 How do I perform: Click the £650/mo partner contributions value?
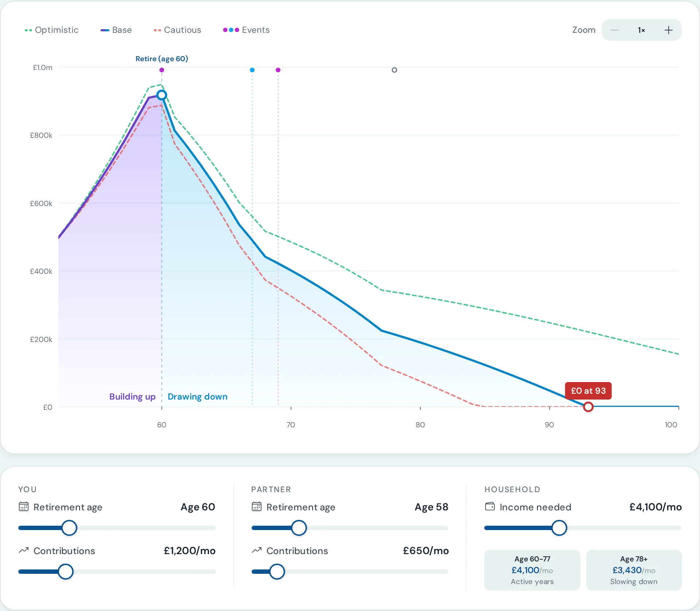(x=426, y=551)
